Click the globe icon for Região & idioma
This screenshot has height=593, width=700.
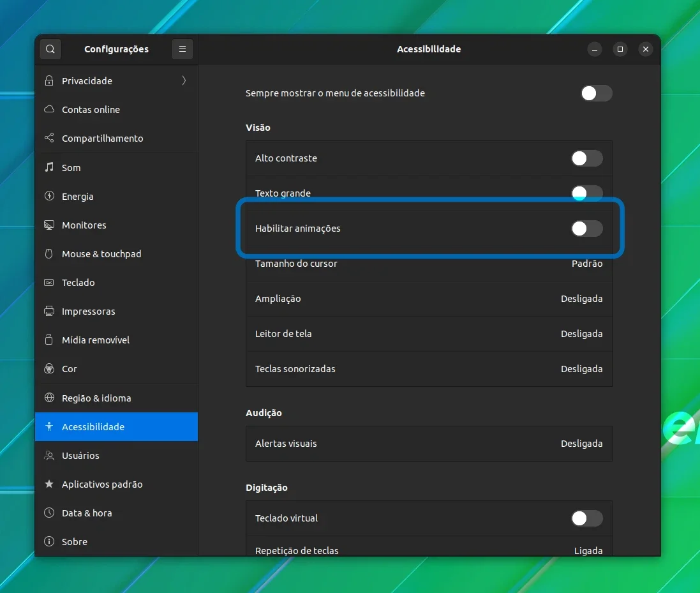[49, 398]
